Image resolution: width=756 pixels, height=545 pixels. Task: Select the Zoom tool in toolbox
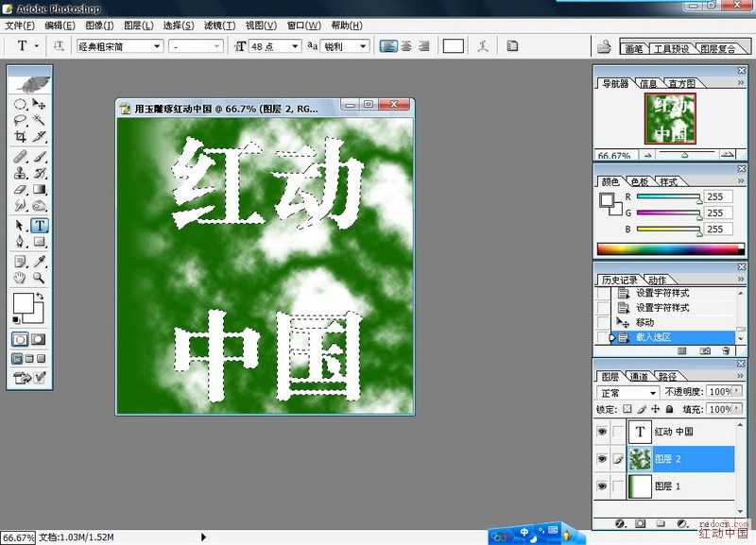point(39,278)
